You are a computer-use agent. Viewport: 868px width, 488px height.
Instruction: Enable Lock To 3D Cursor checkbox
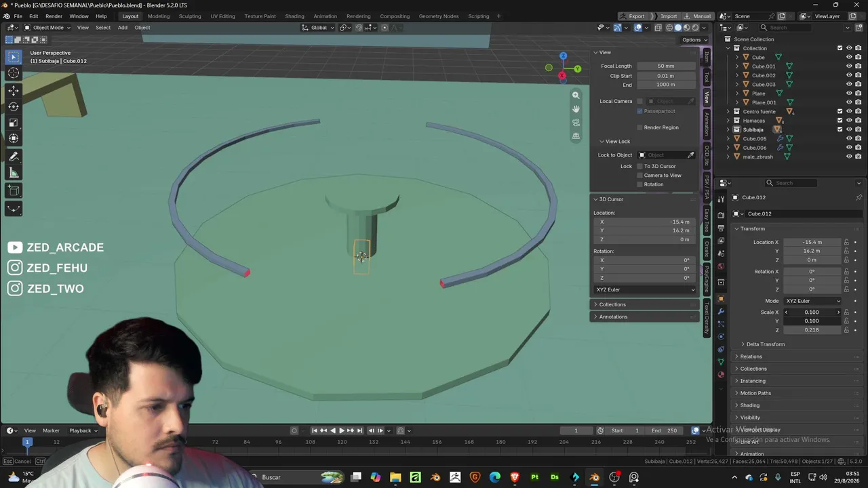click(x=639, y=166)
